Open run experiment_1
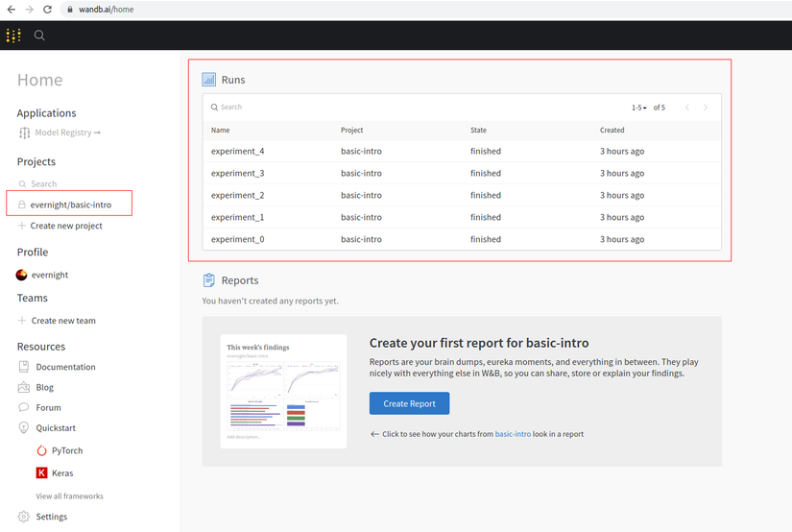Image resolution: width=792 pixels, height=532 pixels. click(x=237, y=217)
